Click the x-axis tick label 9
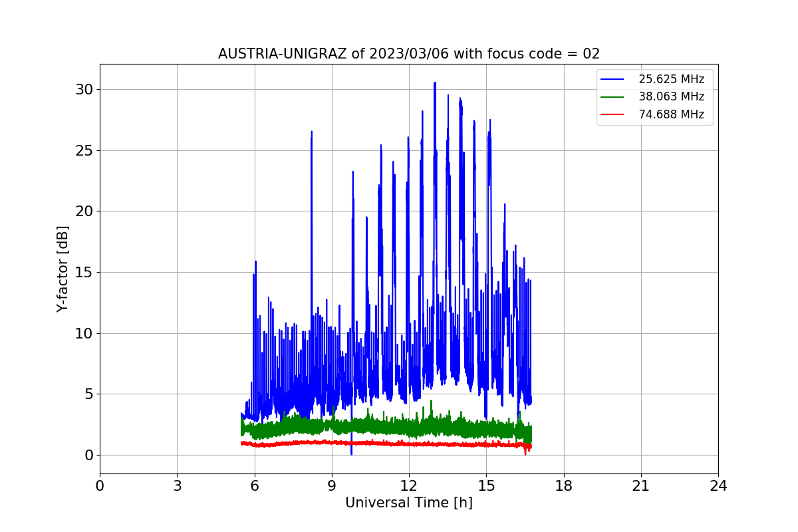Viewport: 798px width, 532px height. (x=332, y=485)
